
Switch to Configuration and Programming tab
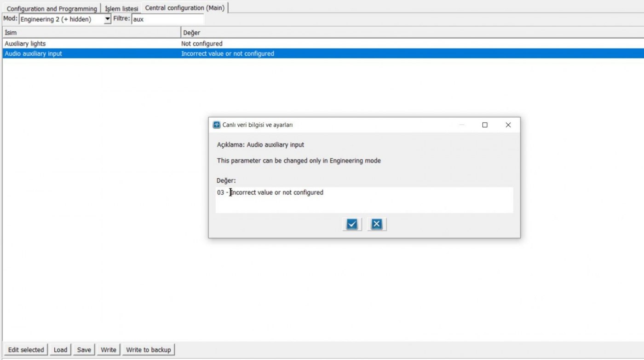(x=52, y=9)
